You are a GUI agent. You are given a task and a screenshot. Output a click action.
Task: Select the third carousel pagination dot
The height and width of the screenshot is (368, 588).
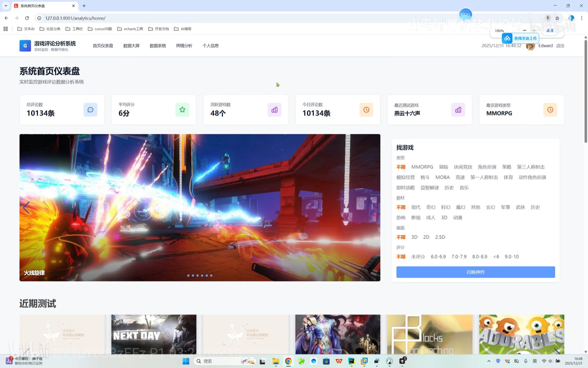[x=197, y=276]
